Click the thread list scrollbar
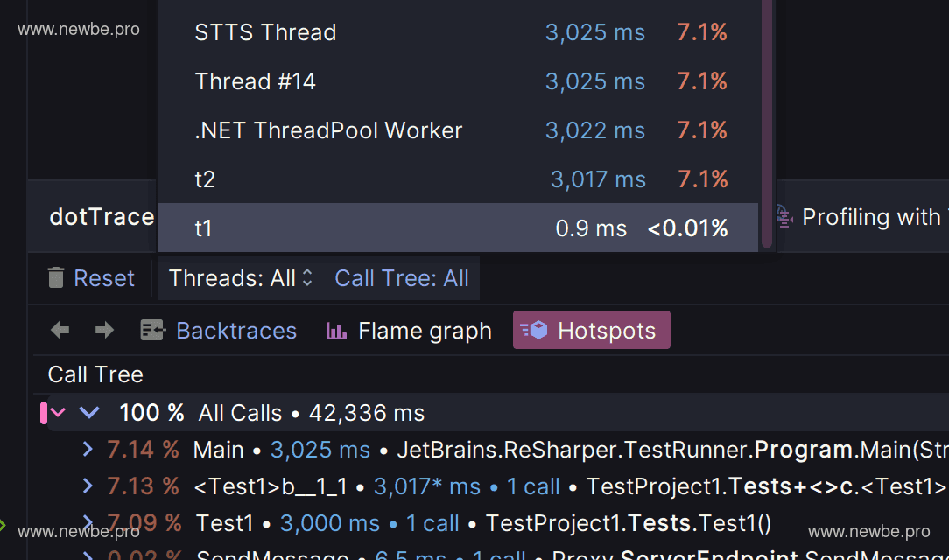Viewport: 949px width, 560px height. coord(767,122)
